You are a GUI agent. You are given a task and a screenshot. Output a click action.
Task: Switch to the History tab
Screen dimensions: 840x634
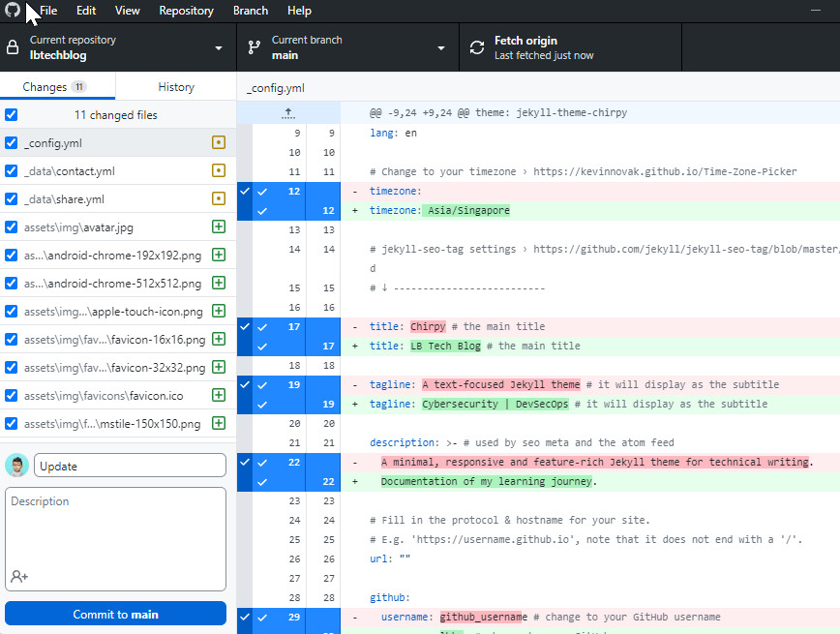(x=175, y=87)
